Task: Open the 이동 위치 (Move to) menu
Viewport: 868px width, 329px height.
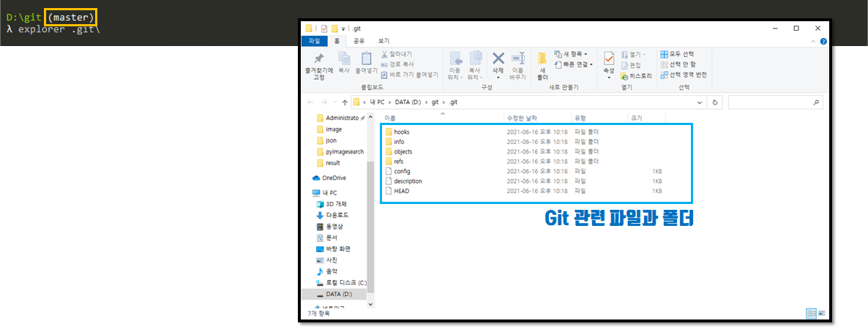Action: pos(455,66)
